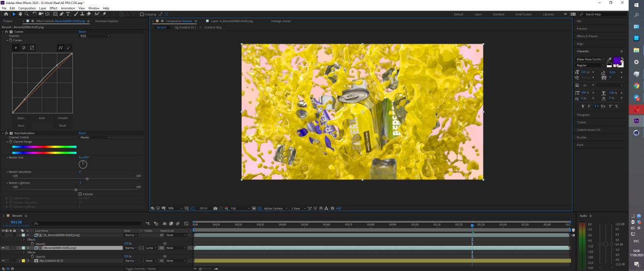The width and height of the screenshot is (644, 271).
Task: Switch to the Project tab
Action: point(8,21)
